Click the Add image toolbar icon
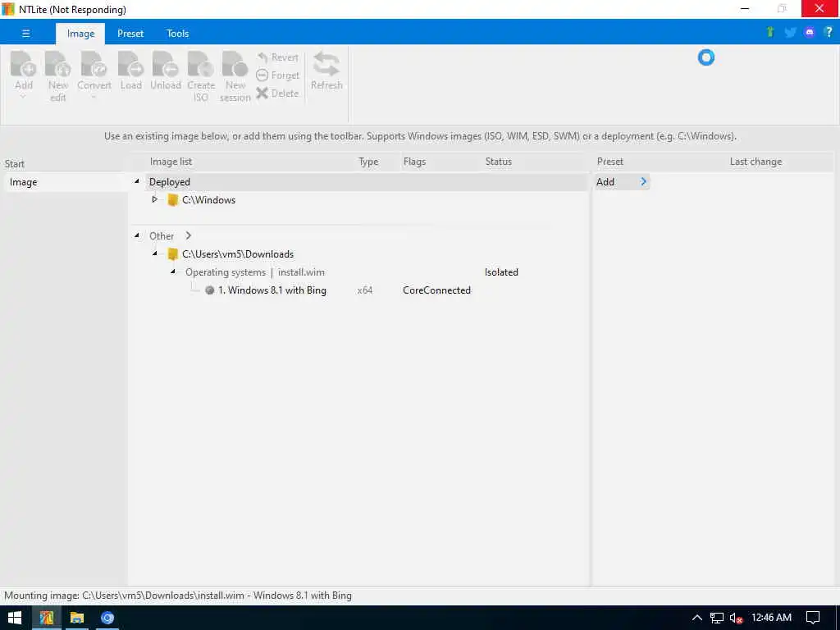Screen dimensions: 840x630 click(24, 64)
